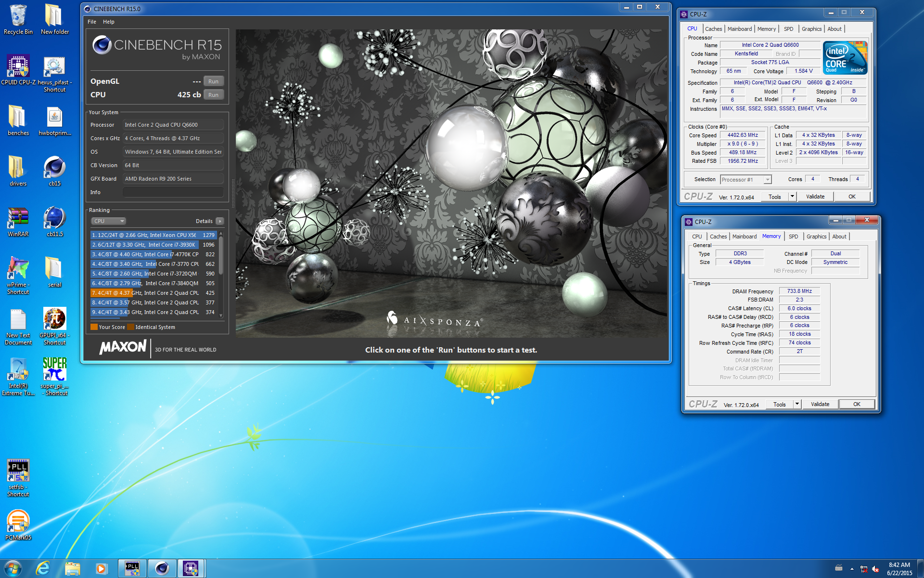Screen dimensions: 924x578
Task: Open Windows Explorer from the taskbar
Action: (72, 568)
